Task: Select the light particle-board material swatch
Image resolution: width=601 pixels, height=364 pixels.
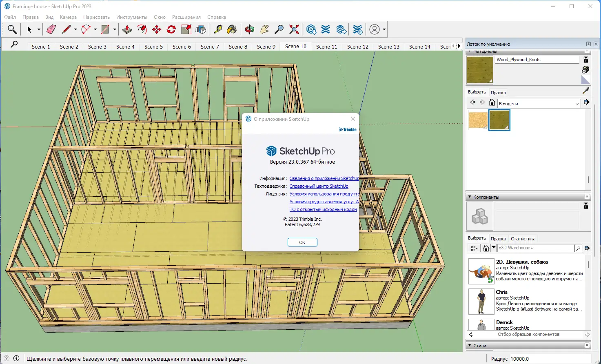Action: (478, 120)
